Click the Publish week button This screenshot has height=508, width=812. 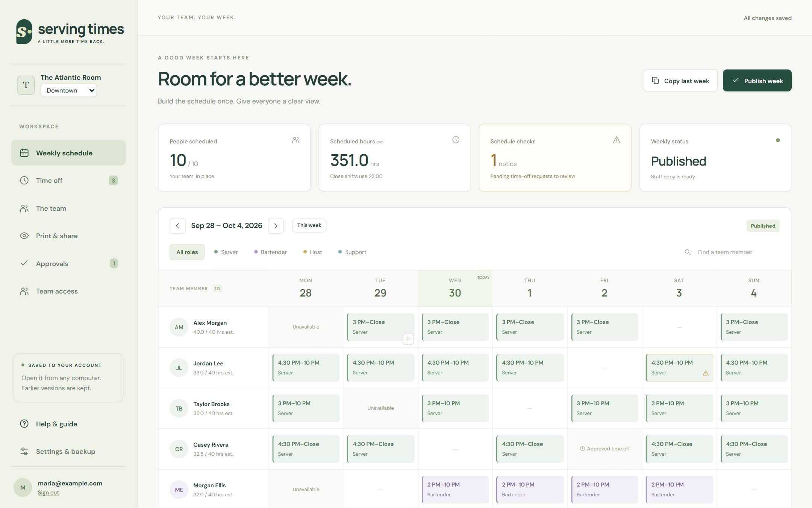coord(757,81)
